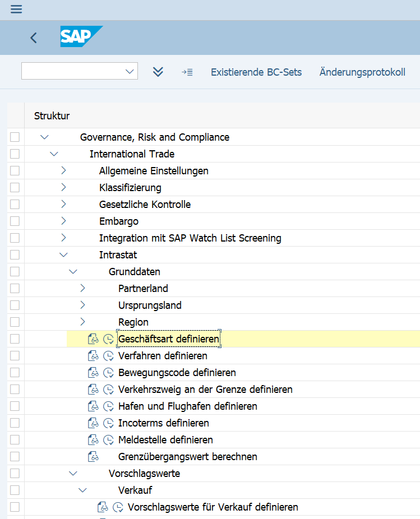Select Hafen und Flughafen definieren entry

pyautogui.click(x=187, y=406)
